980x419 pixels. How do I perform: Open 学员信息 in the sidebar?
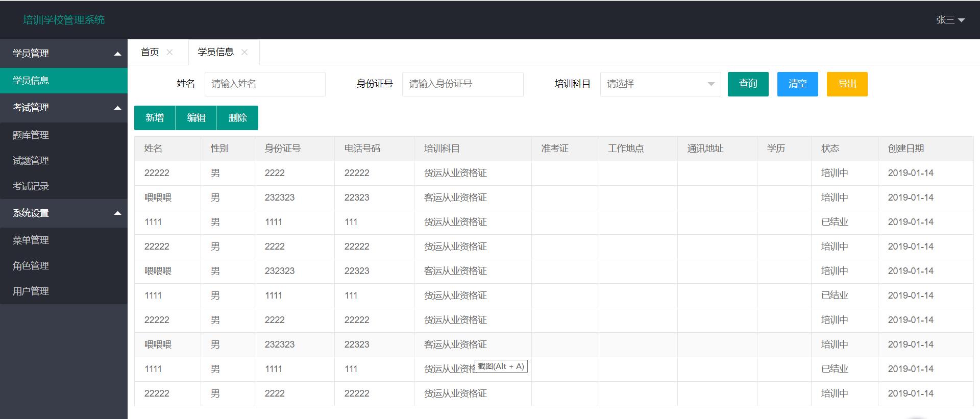click(x=64, y=81)
